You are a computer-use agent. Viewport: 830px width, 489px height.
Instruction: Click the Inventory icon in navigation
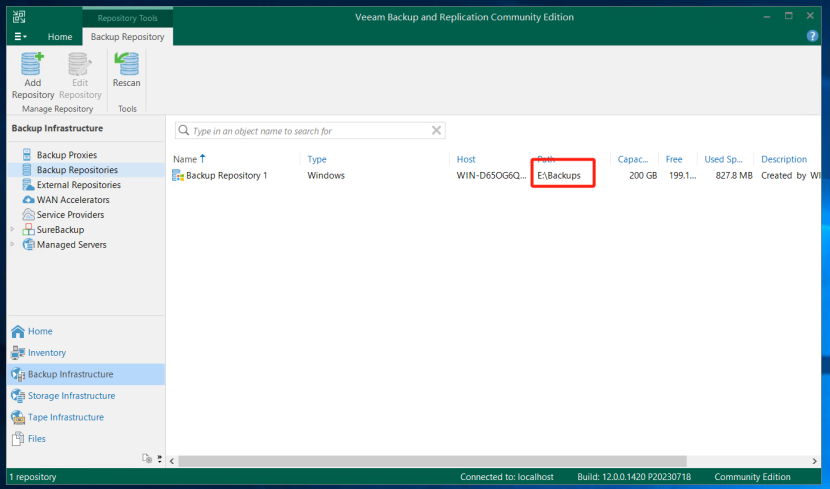(x=18, y=352)
